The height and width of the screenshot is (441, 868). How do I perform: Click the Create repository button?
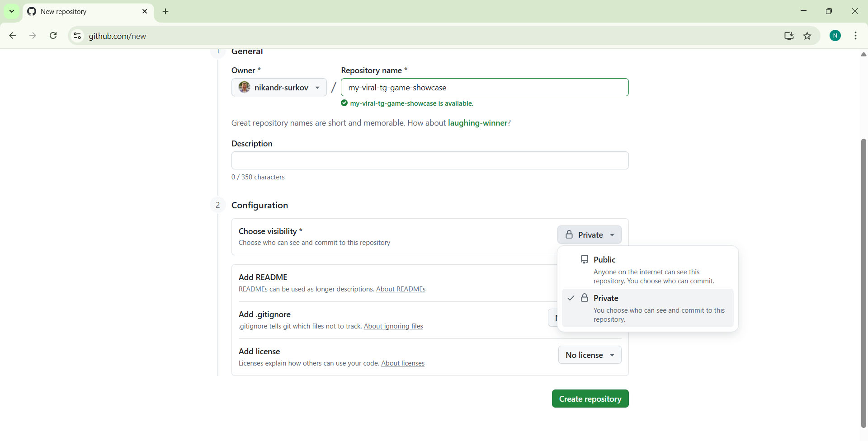point(590,399)
